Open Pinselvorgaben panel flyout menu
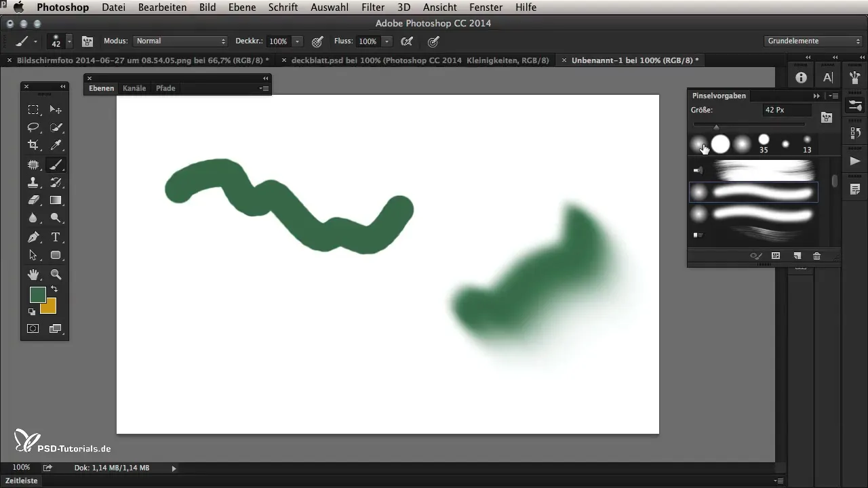Screen dimensions: 868x488 [x=833, y=96]
